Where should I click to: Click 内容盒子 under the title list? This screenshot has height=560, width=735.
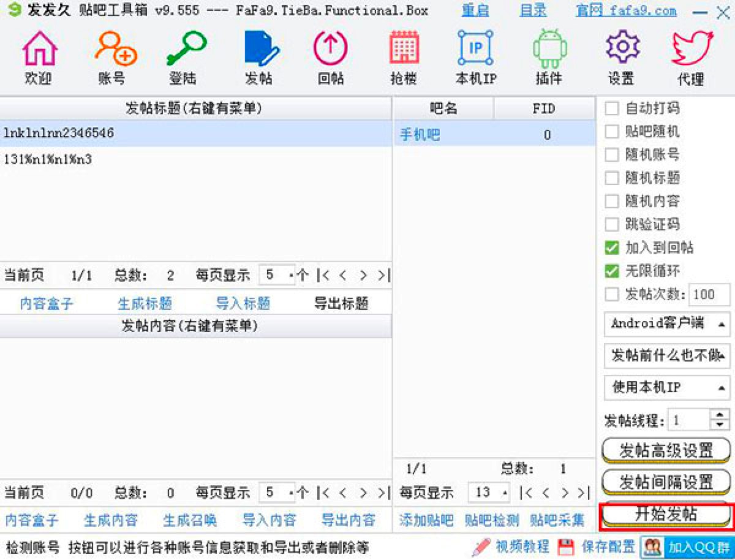(x=47, y=304)
